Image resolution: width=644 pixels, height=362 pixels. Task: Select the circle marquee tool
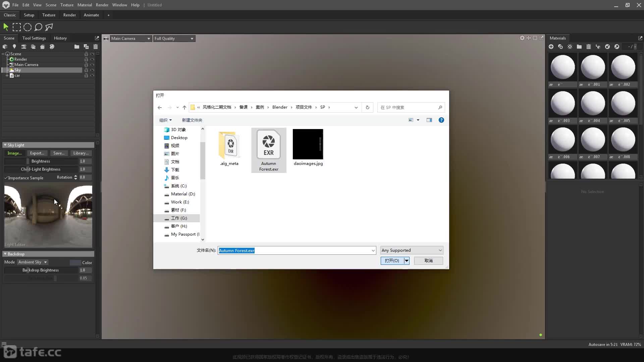coord(28,27)
